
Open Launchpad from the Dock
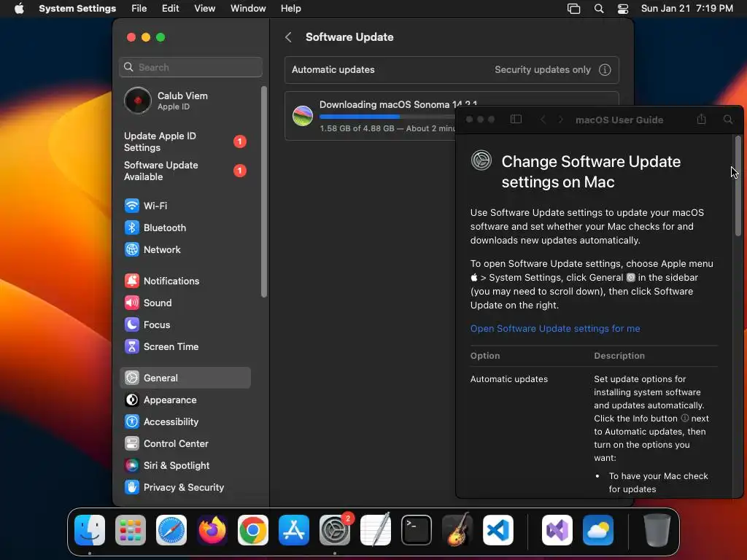click(x=131, y=530)
